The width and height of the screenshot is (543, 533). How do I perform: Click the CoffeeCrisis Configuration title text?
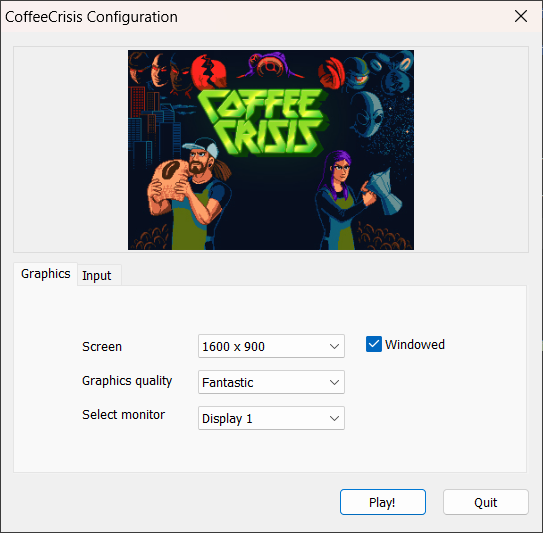[91, 17]
